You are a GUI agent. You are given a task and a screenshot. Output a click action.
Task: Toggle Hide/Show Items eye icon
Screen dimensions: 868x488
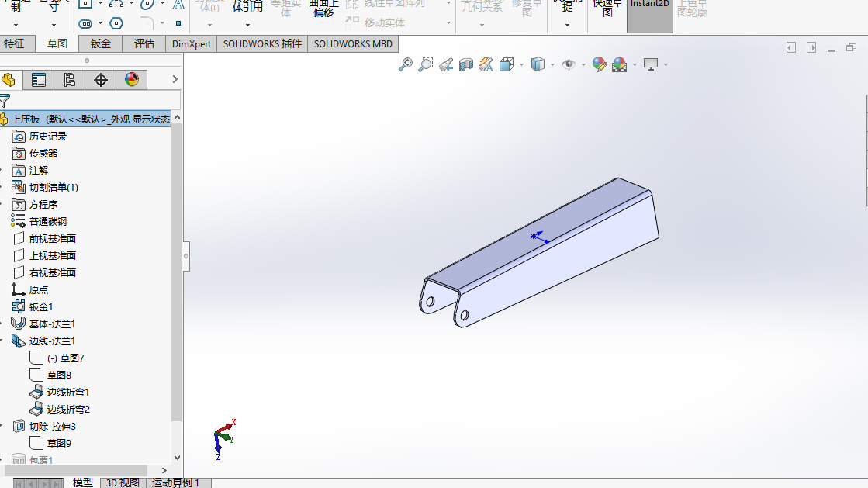[569, 65]
